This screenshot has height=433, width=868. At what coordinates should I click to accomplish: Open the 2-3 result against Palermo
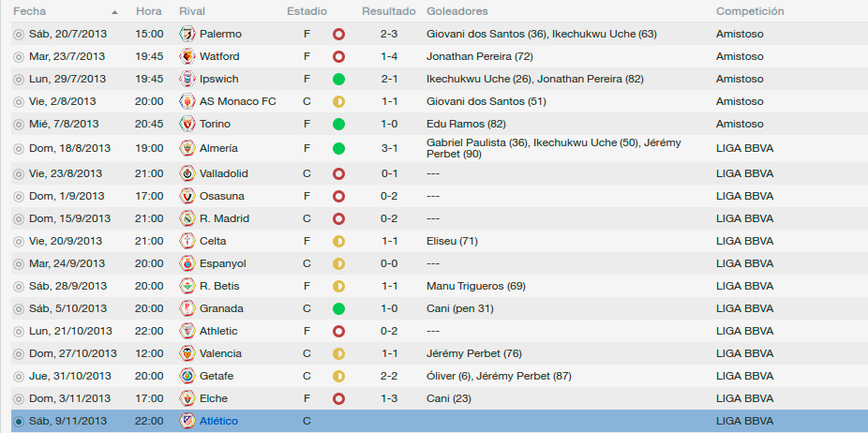pos(389,35)
